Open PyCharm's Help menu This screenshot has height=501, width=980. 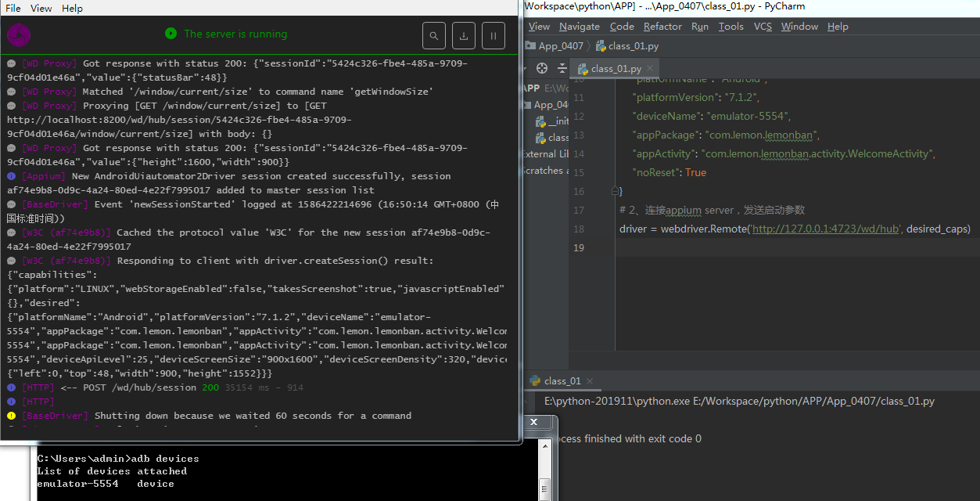838,26
